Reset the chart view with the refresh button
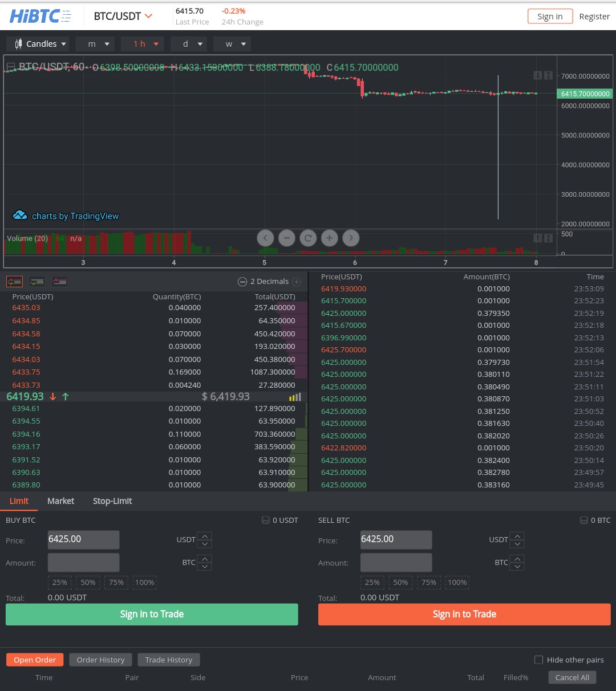Viewport: 616px width, 691px height. pos(308,238)
